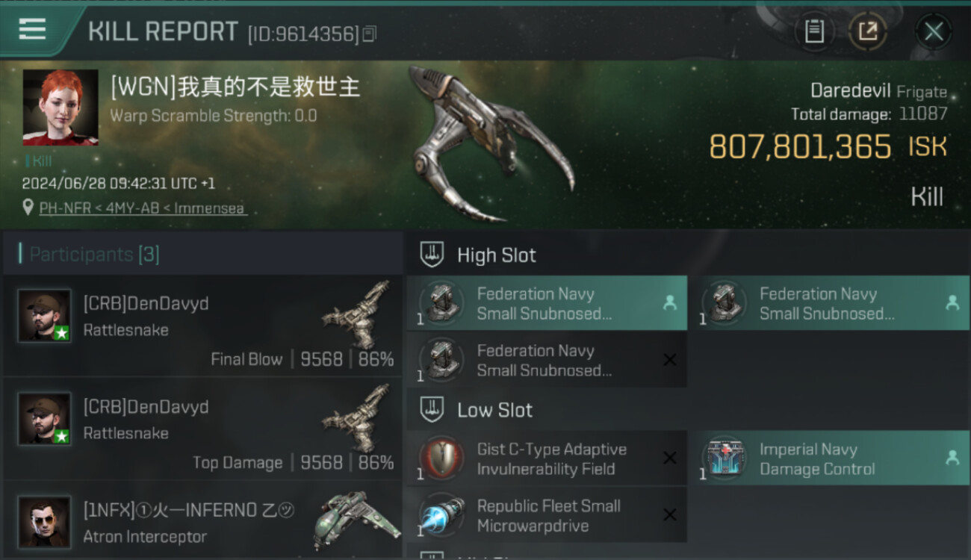Close the kill report window
Viewport: 971px width, 560px height.
(934, 31)
